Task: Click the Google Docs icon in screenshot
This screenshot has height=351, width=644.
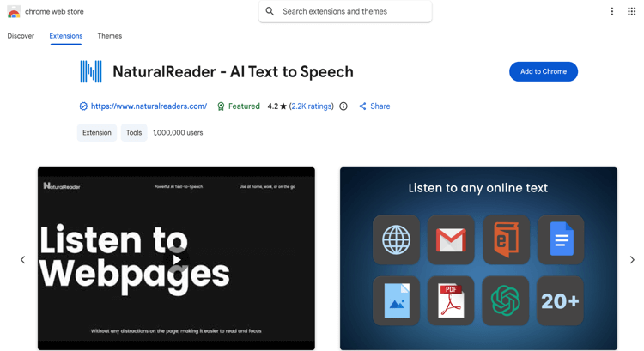Action: [561, 239]
